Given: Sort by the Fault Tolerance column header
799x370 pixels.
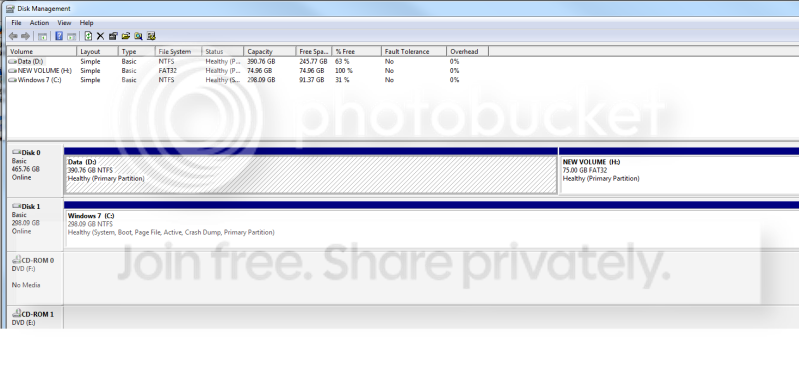Looking at the screenshot, I should (x=414, y=51).
